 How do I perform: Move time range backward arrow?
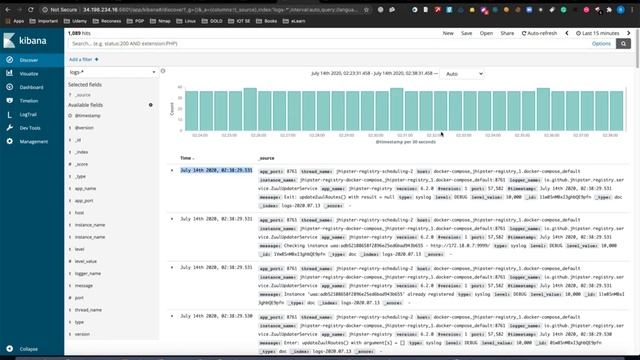click(x=567, y=33)
